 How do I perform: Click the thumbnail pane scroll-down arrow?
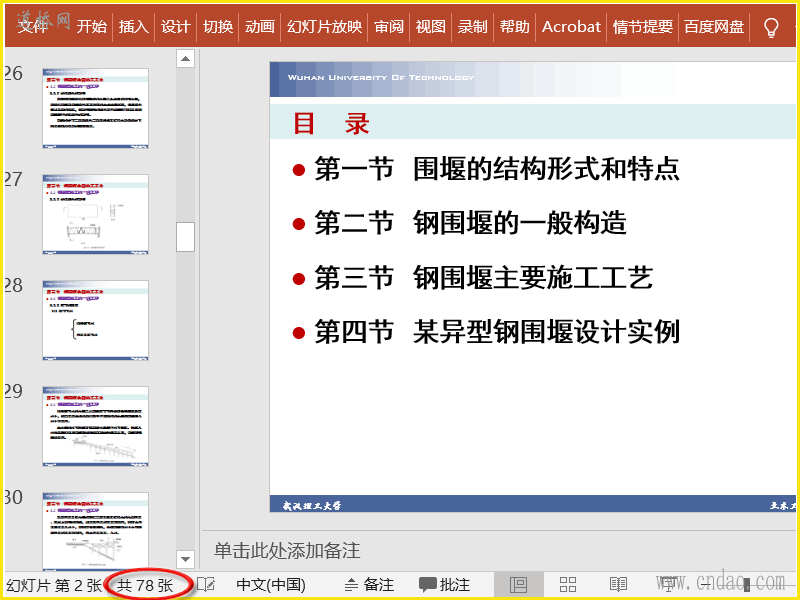pos(185,559)
